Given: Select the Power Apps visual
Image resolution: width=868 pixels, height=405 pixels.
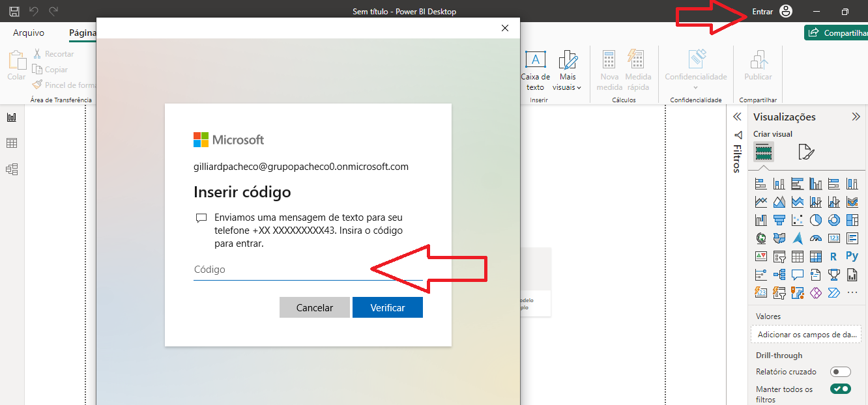Looking at the screenshot, I should point(815,293).
